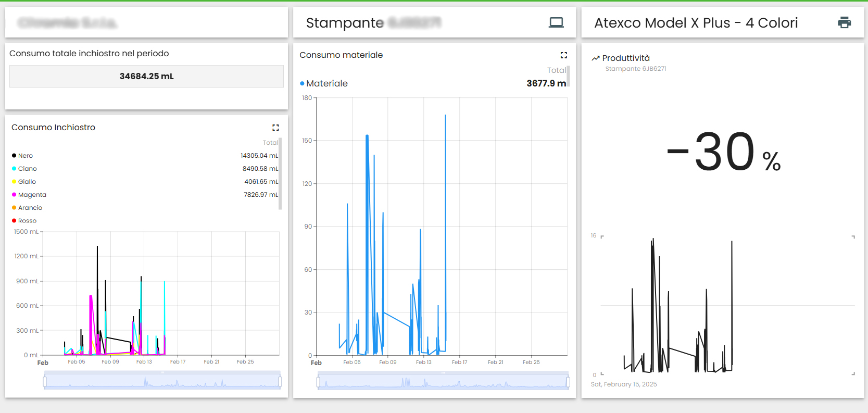This screenshot has width=868, height=413.
Task: Toggle the Giallo ink series in legend
Action: tap(27, 182)
